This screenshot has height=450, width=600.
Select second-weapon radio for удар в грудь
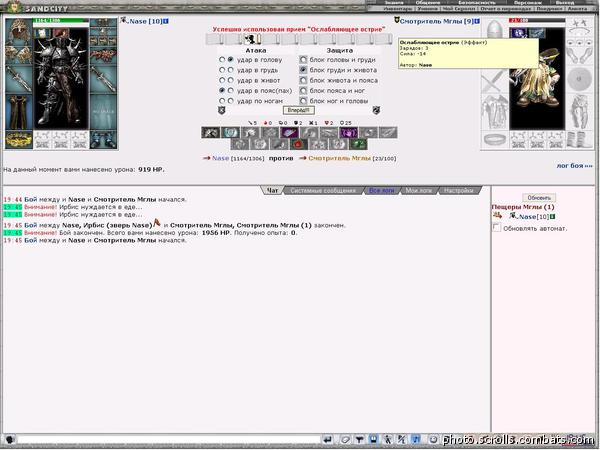(230, 70)
